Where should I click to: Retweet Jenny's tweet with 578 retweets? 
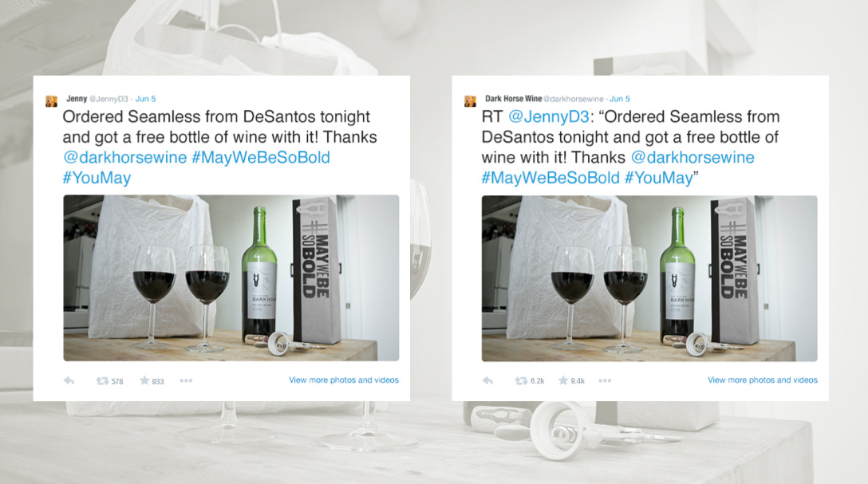click(x=102, y=380)
